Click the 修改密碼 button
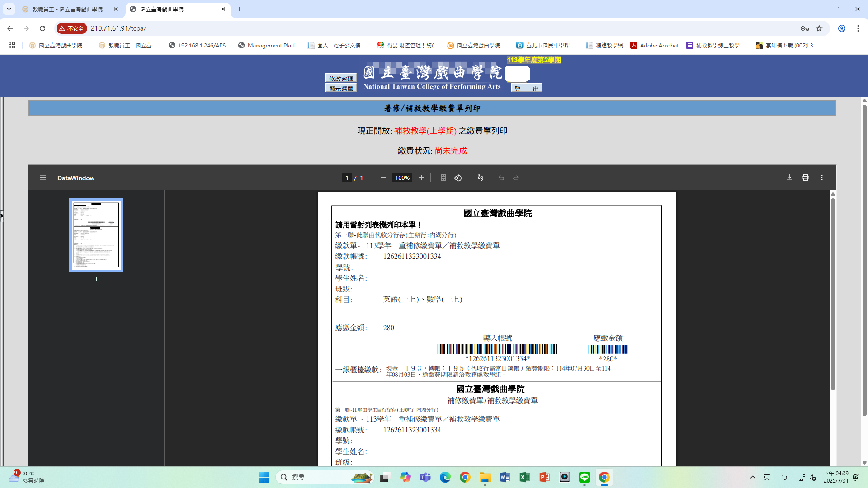This screenshot has height=488, width=868. click(x=341, y=79)
